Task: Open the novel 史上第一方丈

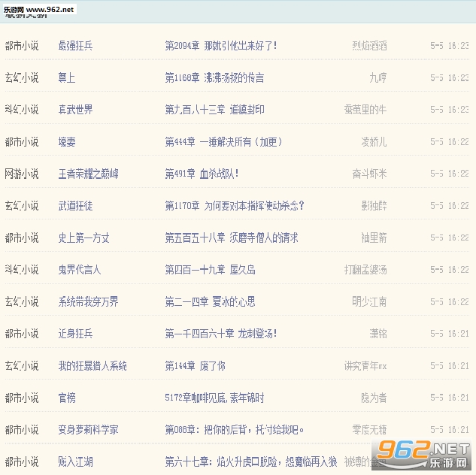Action: (83, 237)
